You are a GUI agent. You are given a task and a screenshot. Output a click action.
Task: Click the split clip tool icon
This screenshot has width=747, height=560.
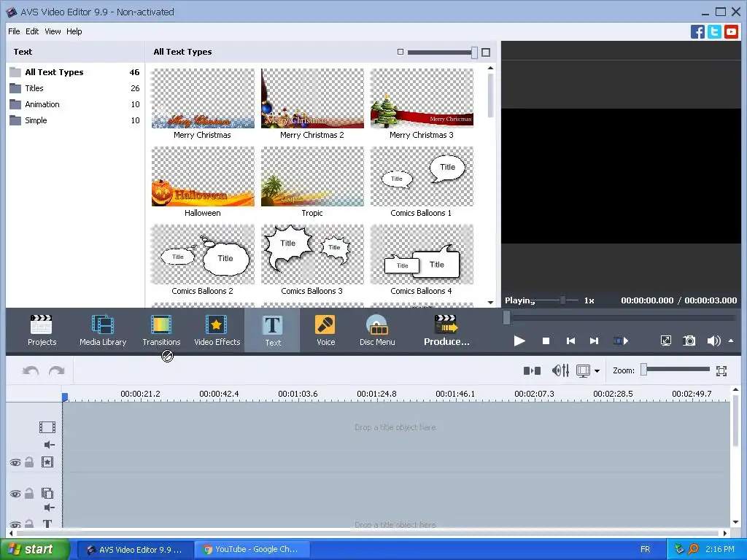532,370
